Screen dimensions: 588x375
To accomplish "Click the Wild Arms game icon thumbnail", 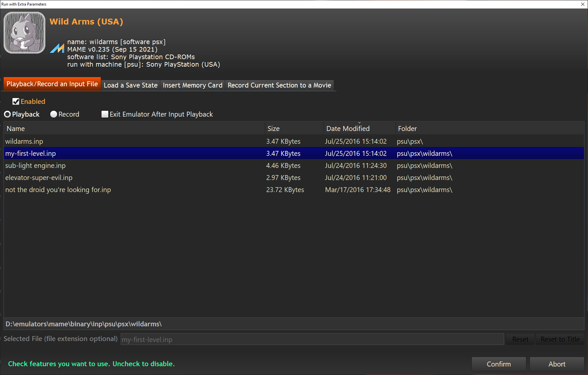I will pyautogui.click(x=24, y=33).
